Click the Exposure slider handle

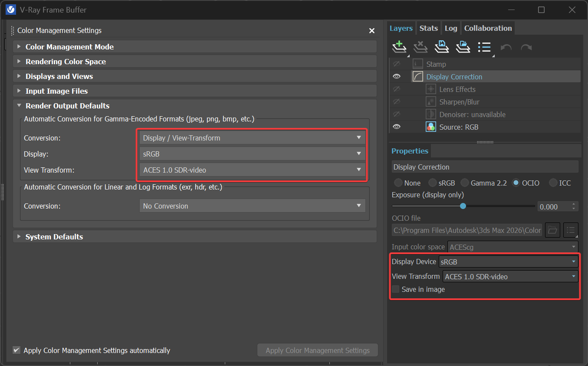[463, 206]
